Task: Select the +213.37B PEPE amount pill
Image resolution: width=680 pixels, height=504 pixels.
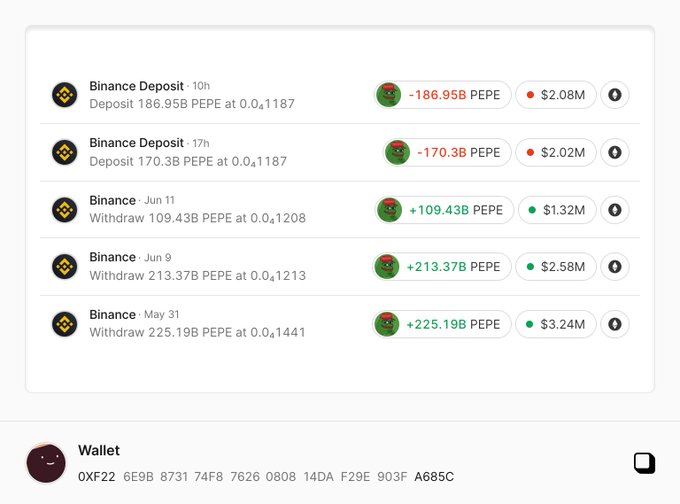Action: [442, 267]
